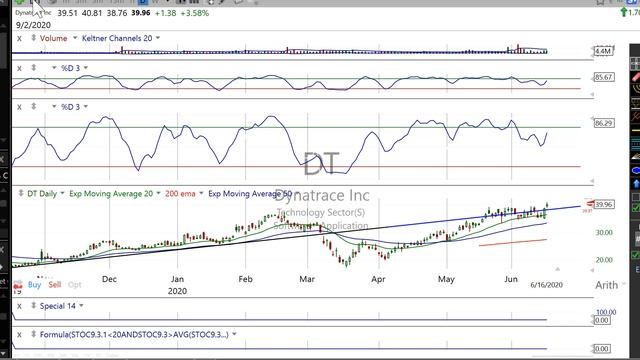Click the move handle beside Formula label
This screenshot has width=640, height=360.
click(33, 334)
